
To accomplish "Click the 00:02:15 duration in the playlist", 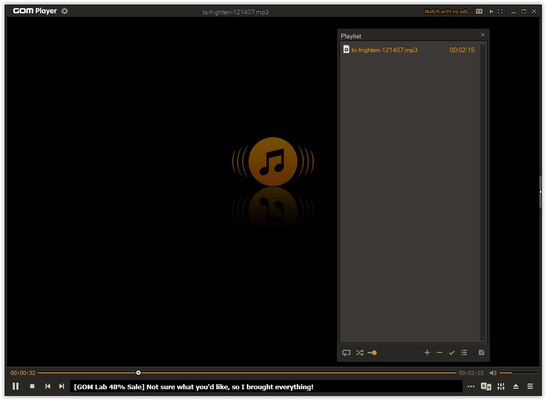I will coord(462,50).
